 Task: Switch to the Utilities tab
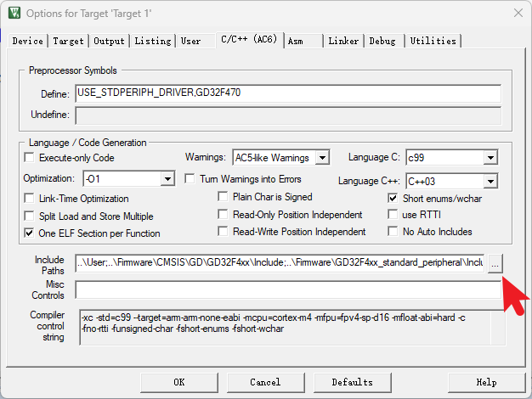pyautogui.click(x=433, y=41)
